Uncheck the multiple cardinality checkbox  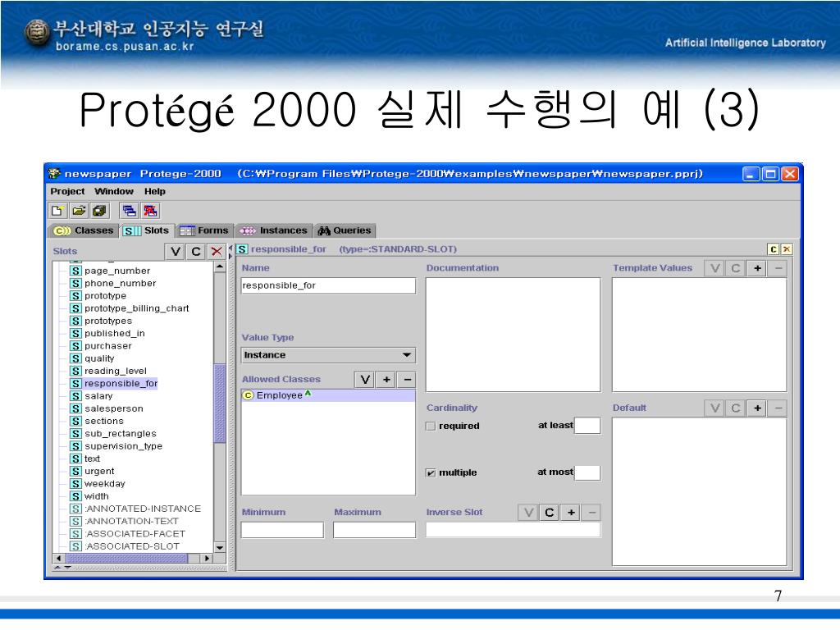(430, 473)
